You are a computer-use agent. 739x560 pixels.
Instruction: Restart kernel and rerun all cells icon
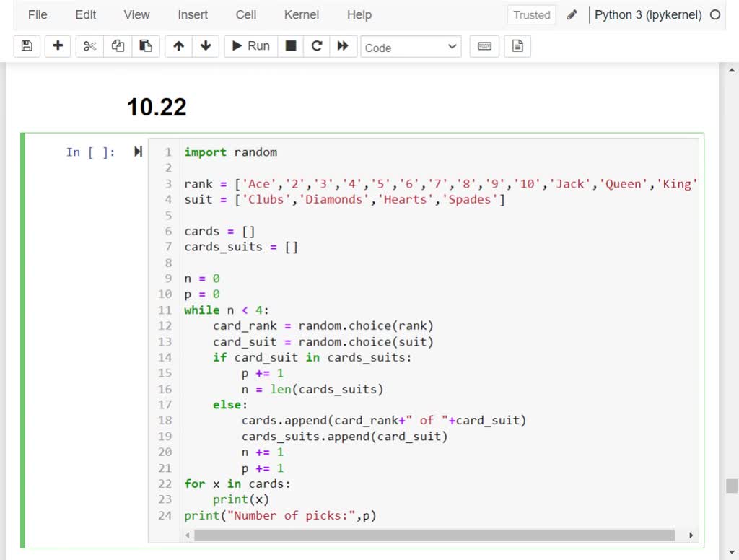click(343, 46)
